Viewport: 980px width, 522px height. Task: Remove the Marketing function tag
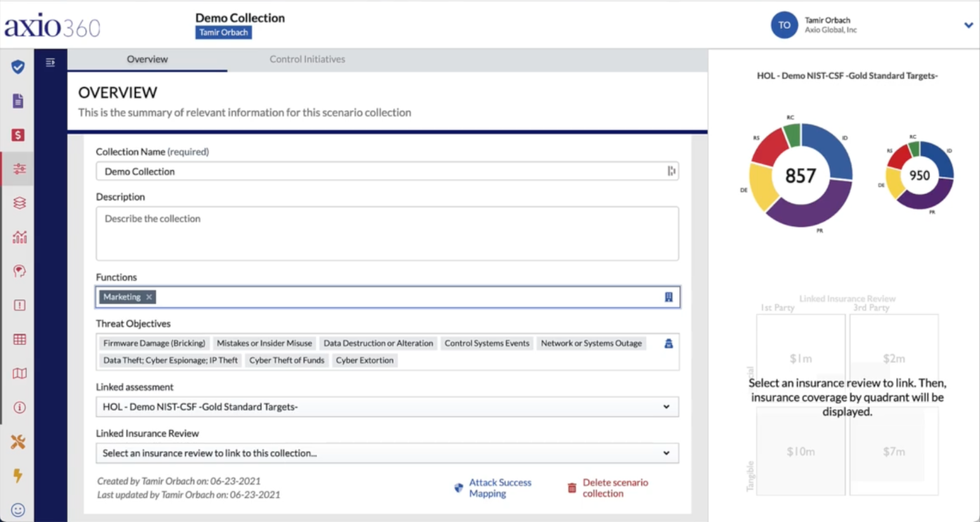tap(149, 297)
